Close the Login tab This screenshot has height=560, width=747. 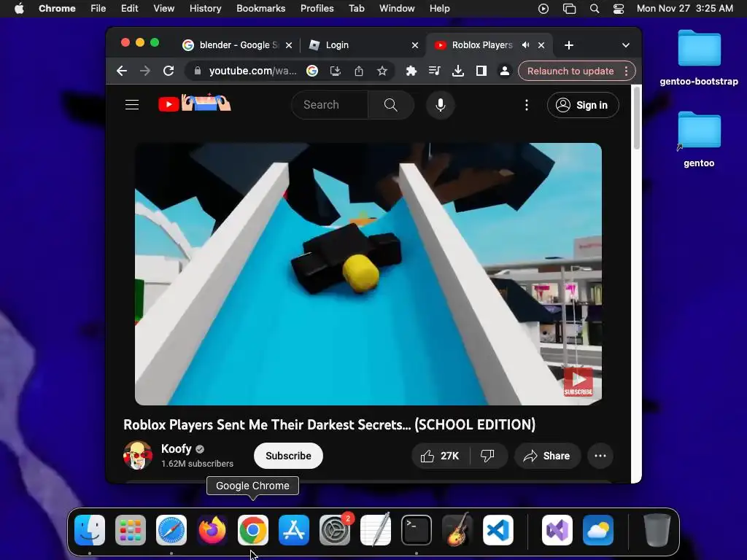[415, 45]
